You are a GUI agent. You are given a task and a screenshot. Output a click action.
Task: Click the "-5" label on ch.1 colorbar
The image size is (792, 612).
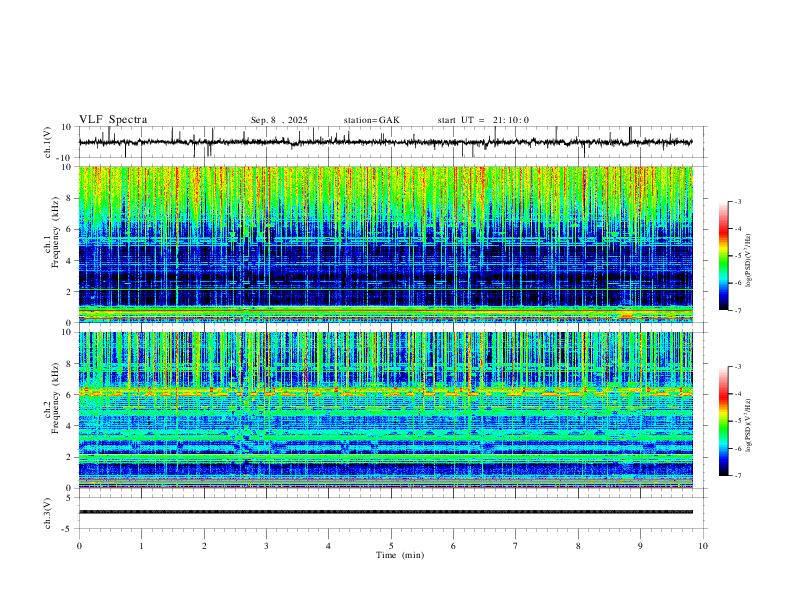[738, 256]
